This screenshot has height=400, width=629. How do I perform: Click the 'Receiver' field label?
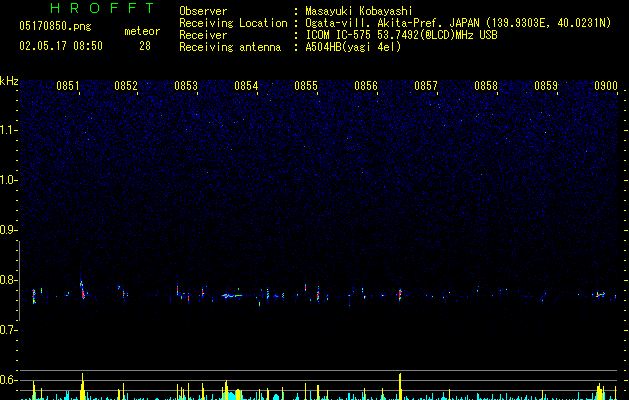(203, 35)
